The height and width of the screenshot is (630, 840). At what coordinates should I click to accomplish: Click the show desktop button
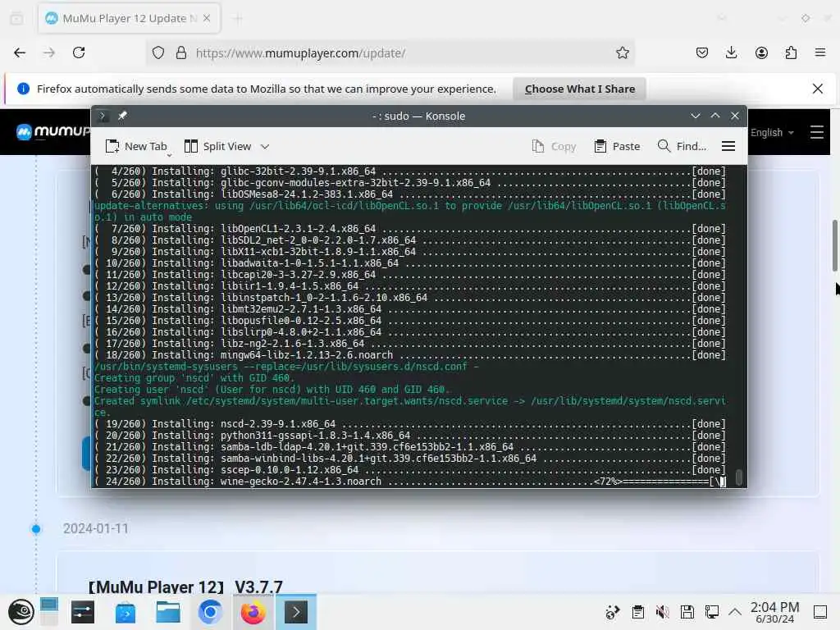tap(820, 612)
